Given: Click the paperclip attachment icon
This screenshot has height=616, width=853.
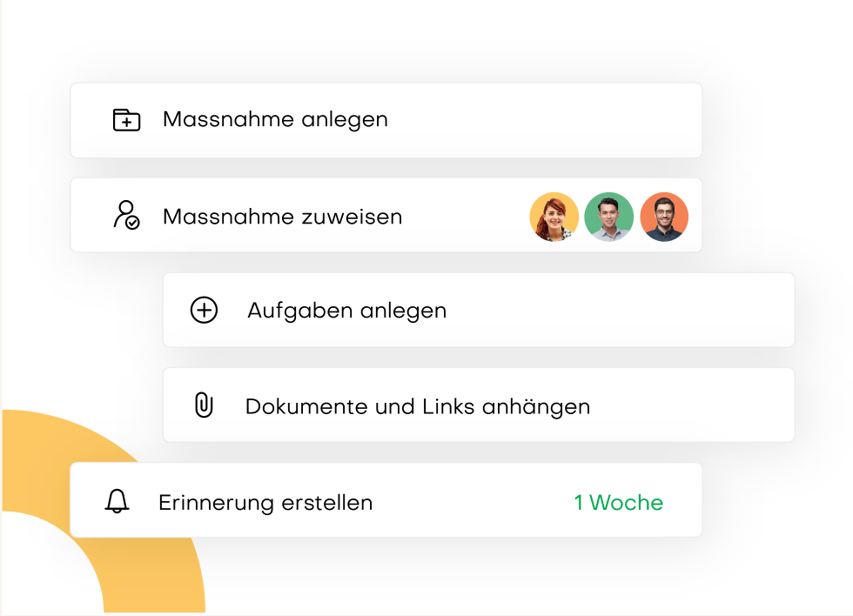Looking at the screenshot, I should pyautogui.click(x=204, y=405).
